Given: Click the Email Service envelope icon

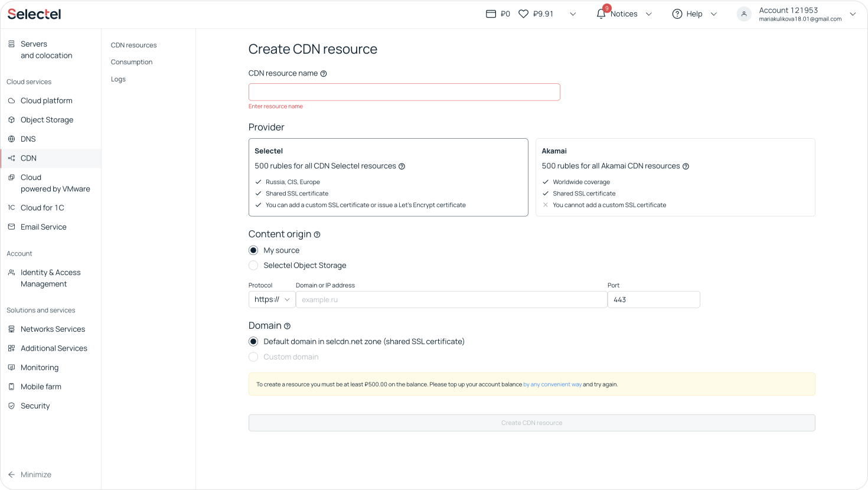Looking at the screenshot, I should pos(11,227).
